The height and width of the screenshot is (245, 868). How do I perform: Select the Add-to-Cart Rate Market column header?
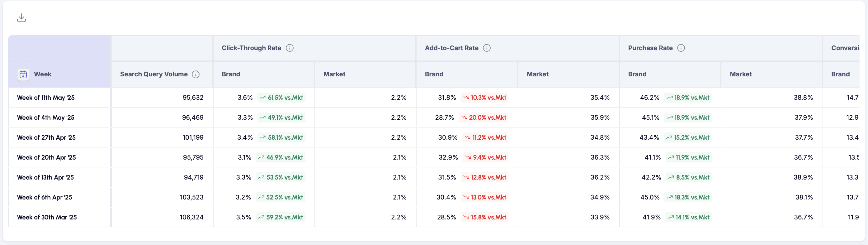(537, 74)
